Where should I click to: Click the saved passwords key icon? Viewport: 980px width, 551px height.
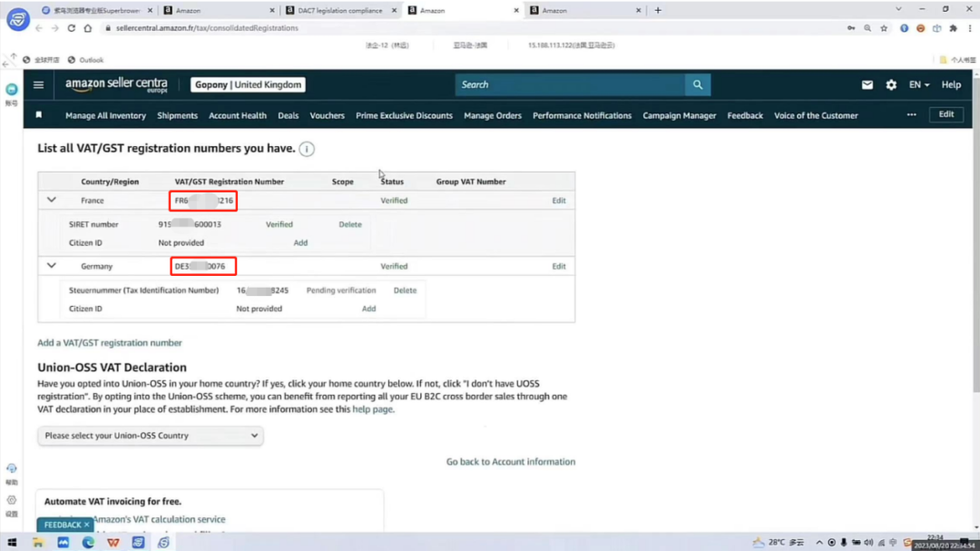coord(851,28)
